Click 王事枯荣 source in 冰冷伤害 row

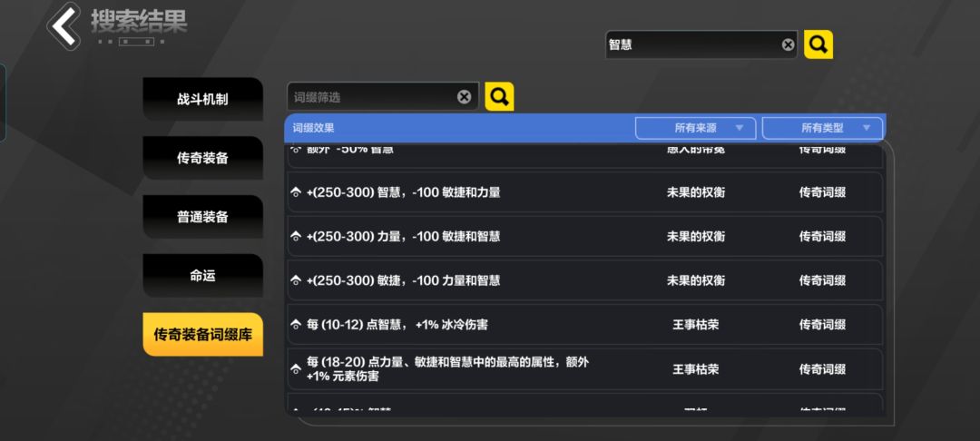tap(696, 325)
